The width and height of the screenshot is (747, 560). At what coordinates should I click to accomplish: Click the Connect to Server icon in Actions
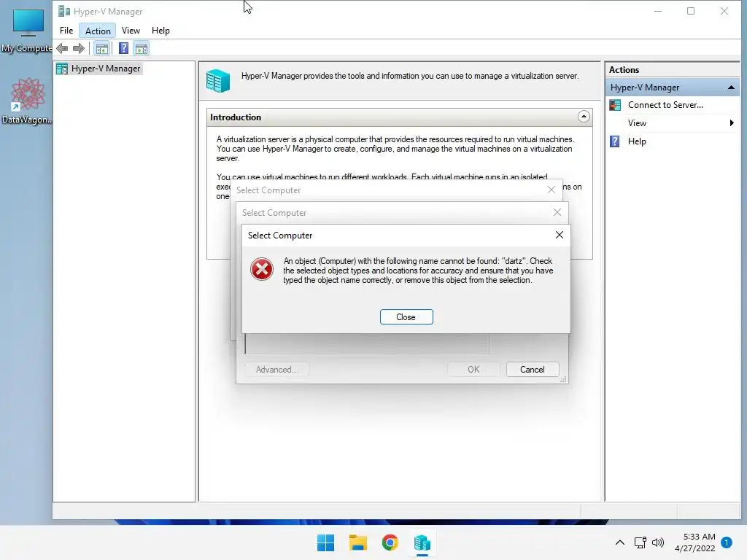[615, 105]
